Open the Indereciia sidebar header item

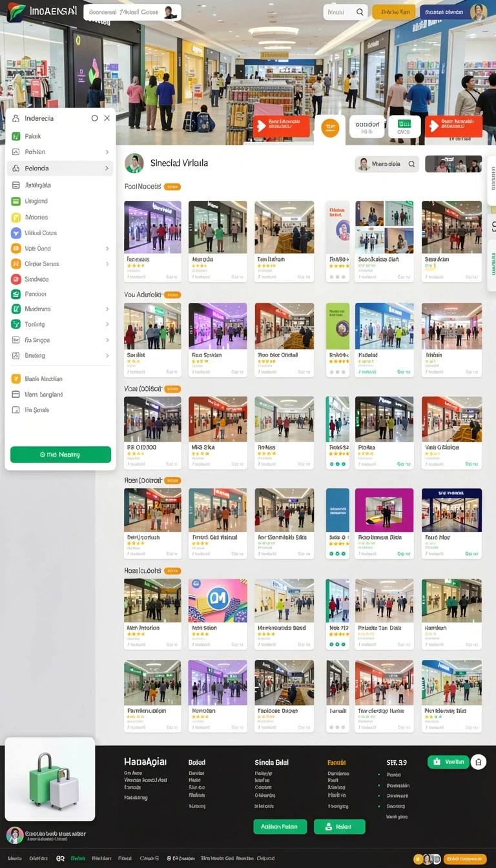(39, 118)
